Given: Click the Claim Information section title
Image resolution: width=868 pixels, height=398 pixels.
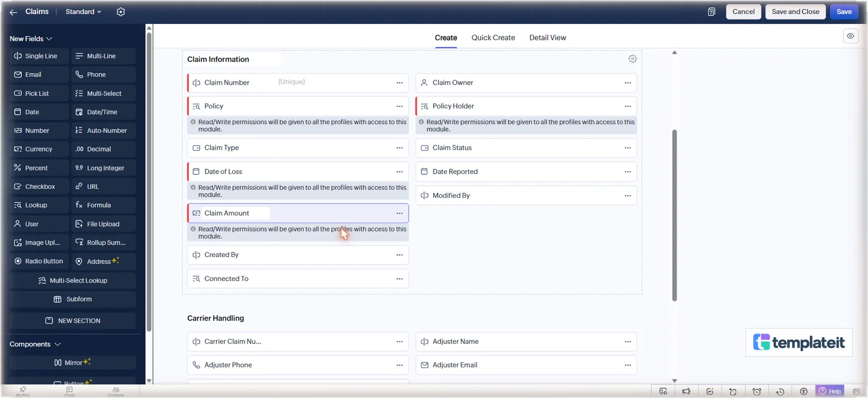Looking at the screenshot, I should pos(218,59).
